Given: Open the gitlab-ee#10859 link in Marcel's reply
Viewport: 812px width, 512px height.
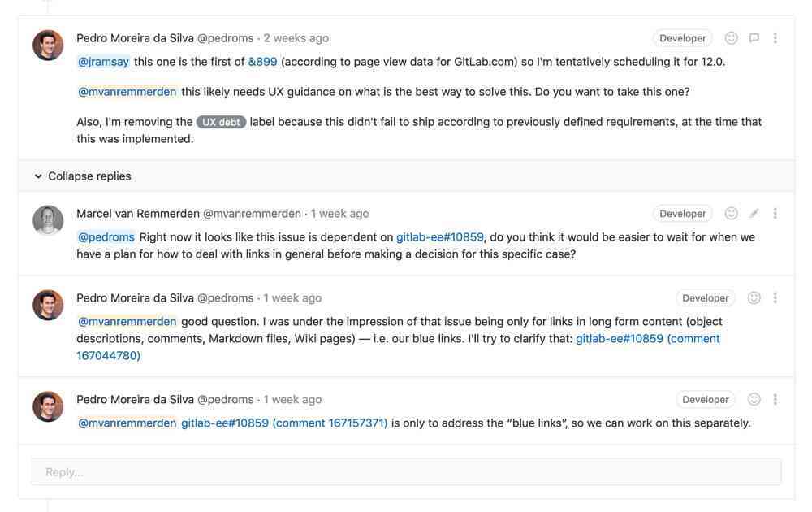Looking at the screenshot, I should [439, 237].
